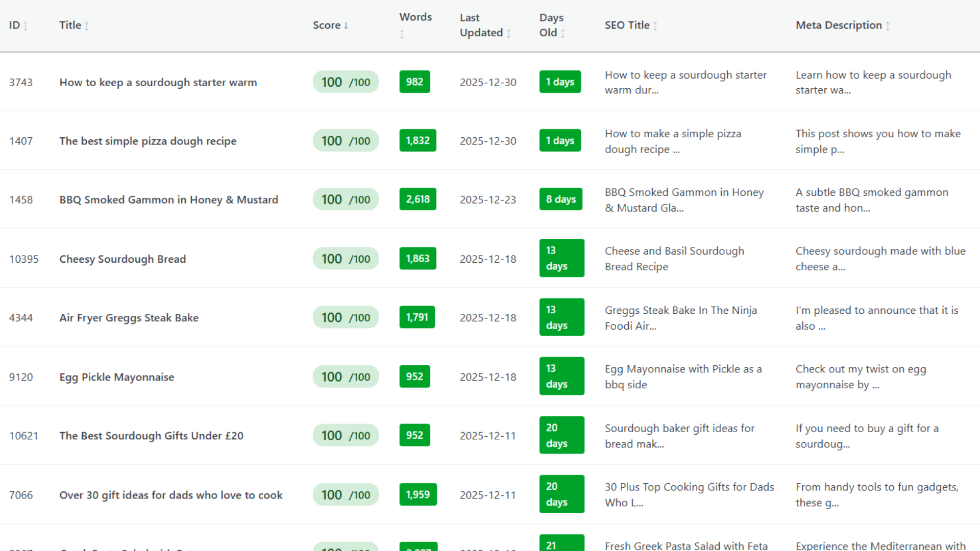Click the 100/100 score badge for Cheesy Sourdough Bread
The width and height of the screenshot is (980, 551).
[x=346, y=259]
